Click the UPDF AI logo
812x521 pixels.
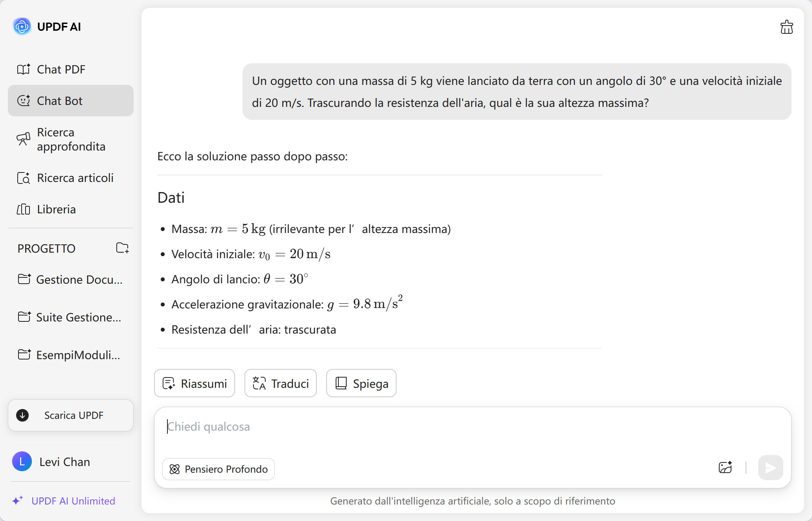(x=22, y=26)
